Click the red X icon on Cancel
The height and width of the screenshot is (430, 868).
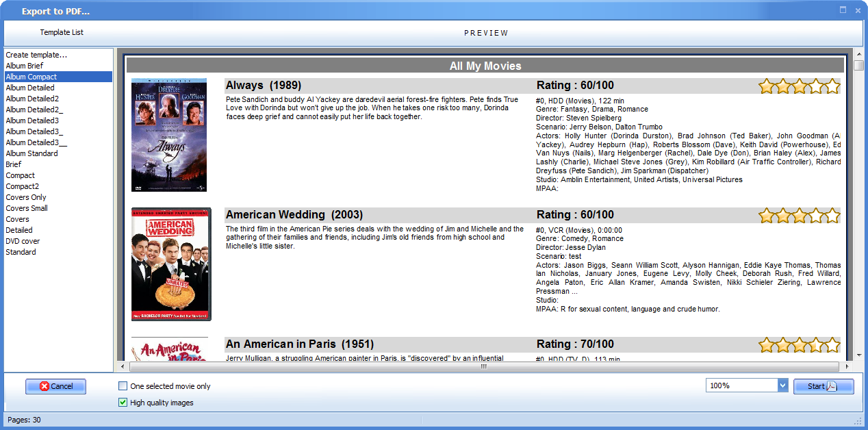point(44,386)
